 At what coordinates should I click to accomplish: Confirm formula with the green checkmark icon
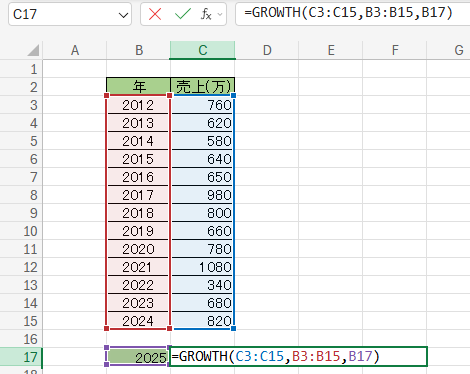pos(183,14)
